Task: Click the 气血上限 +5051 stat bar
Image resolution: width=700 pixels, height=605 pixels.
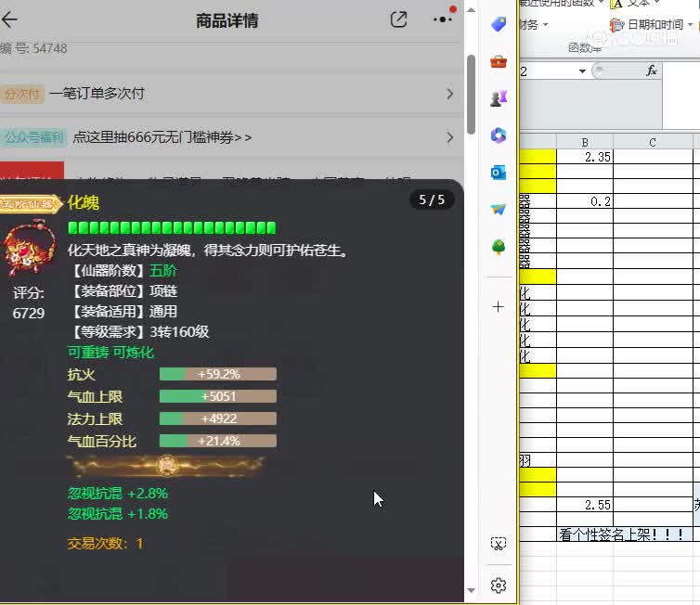Action: (x=218, y=396)
